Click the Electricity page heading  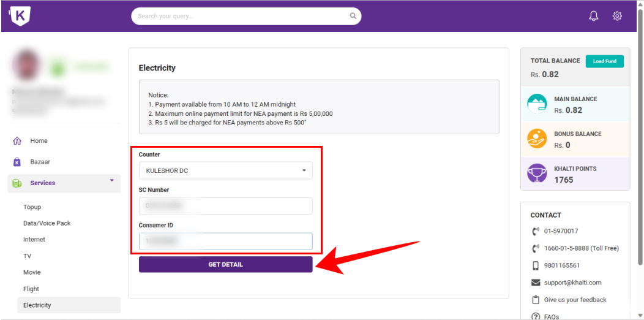157,68
